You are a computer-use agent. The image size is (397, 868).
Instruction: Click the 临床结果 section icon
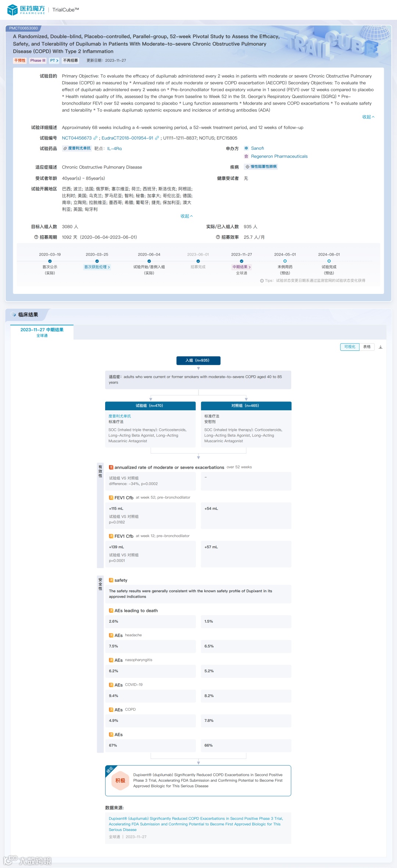click(x=14, y=314)
